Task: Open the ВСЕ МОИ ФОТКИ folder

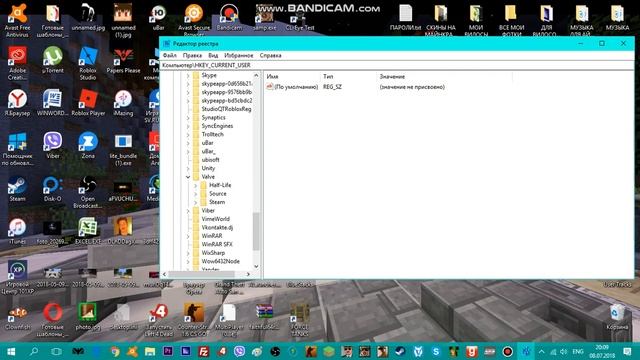Action: pos(511,20)
